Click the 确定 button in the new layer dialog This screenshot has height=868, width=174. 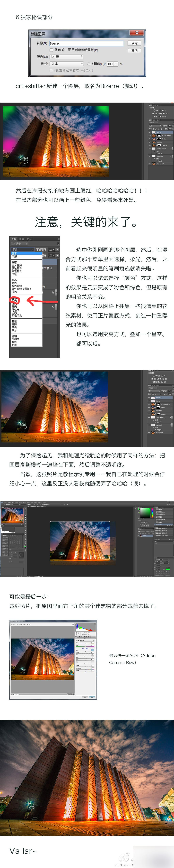click(134, 43)
